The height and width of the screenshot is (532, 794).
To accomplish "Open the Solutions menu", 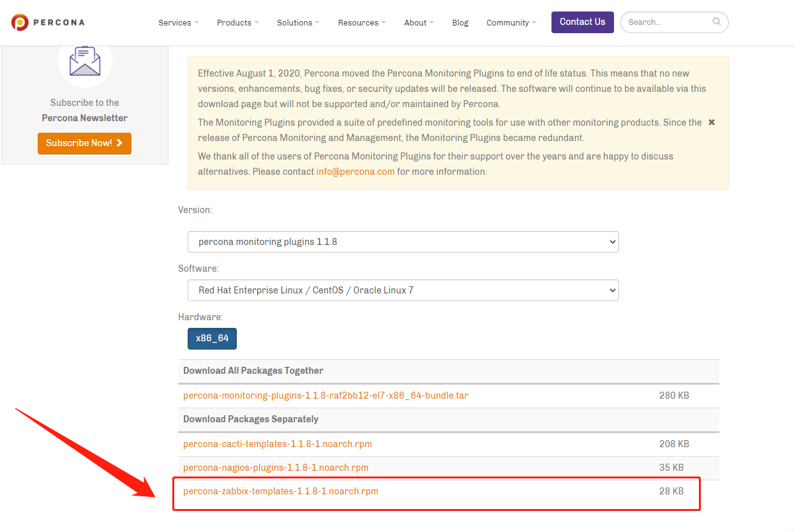I will [x=298, y=22].
